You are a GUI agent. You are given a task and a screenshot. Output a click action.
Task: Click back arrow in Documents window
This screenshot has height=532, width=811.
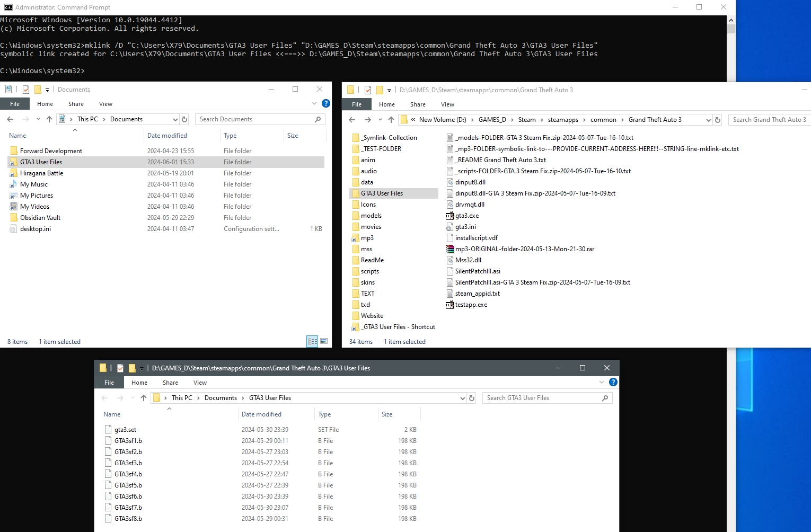pos(10,119)
